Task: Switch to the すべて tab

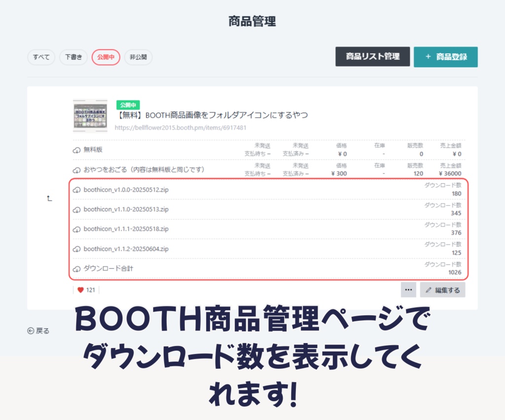Action: (x=41, y=57)
